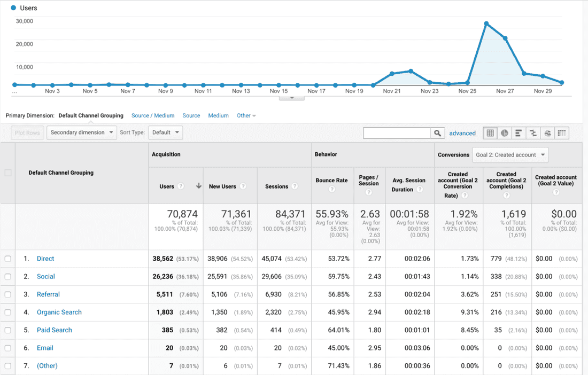Click the search magnifier icon
This screenshot has height=375, width=588.
pyautogui.click(x=437, y=132)
